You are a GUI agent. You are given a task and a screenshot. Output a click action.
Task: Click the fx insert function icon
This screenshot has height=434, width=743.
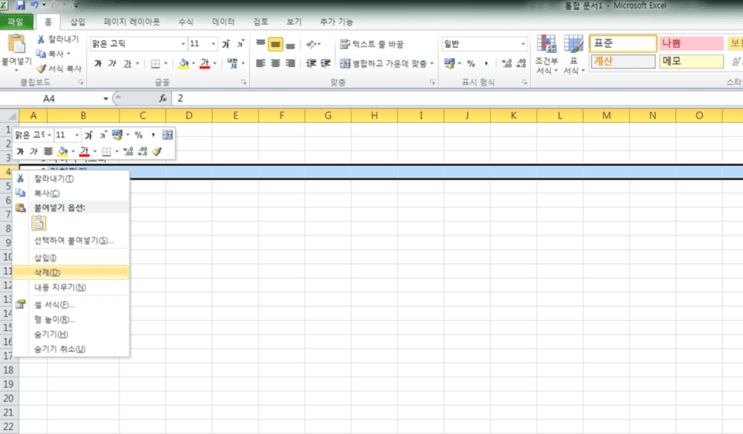[163, 98]
